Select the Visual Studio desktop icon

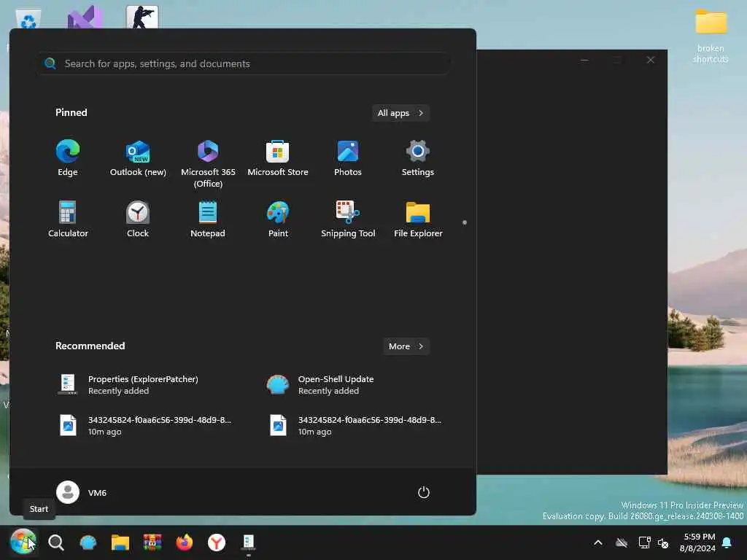click(85, 17)
